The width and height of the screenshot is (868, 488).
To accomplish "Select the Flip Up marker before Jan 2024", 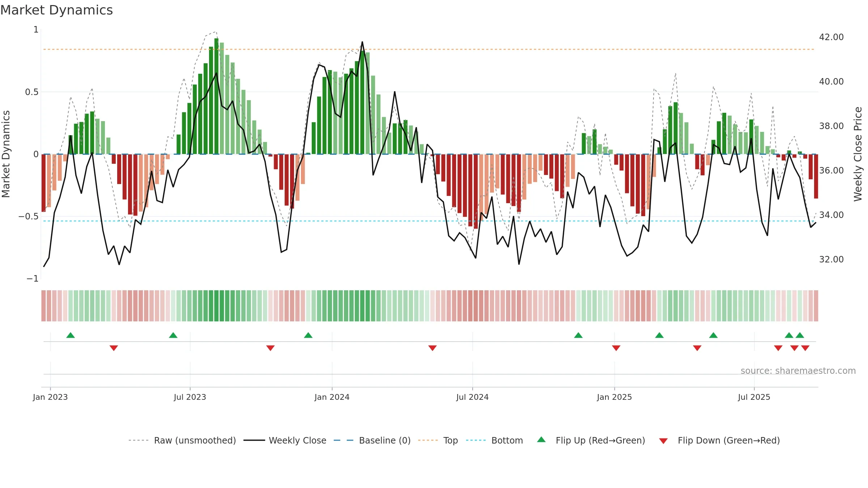I will [x=308, y=335].
